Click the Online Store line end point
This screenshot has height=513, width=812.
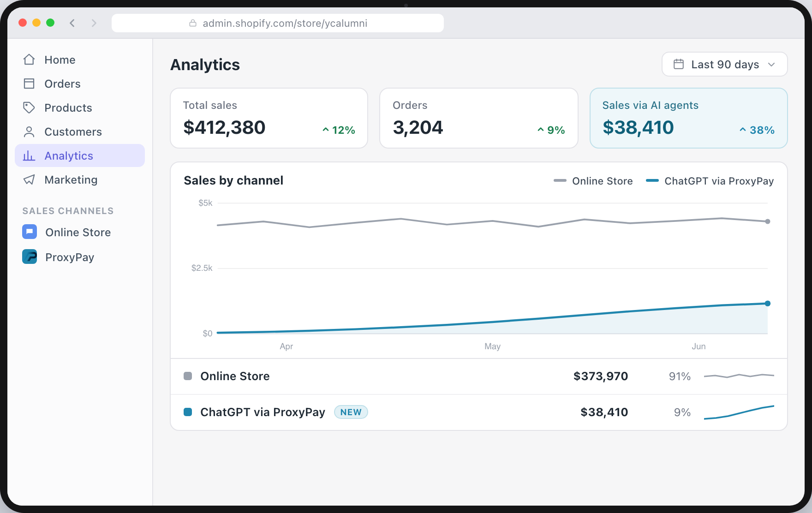coord(768,221)
